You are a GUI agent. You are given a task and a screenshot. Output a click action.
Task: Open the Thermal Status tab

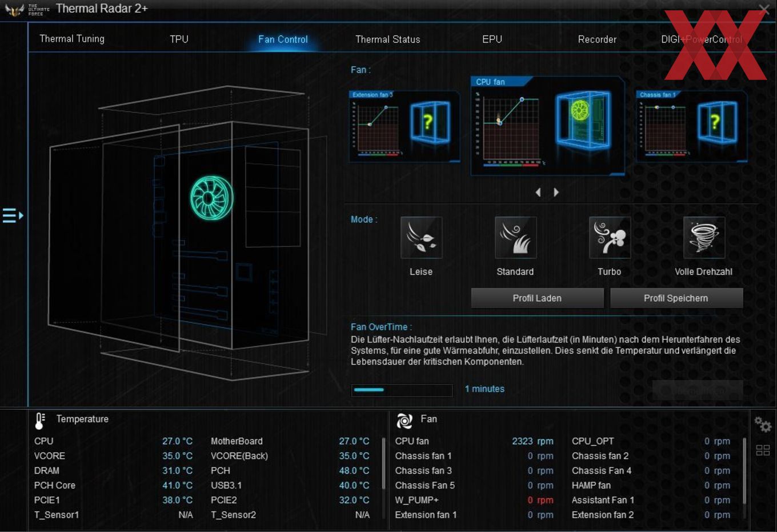pyautogui.click(x=388, y=39)
